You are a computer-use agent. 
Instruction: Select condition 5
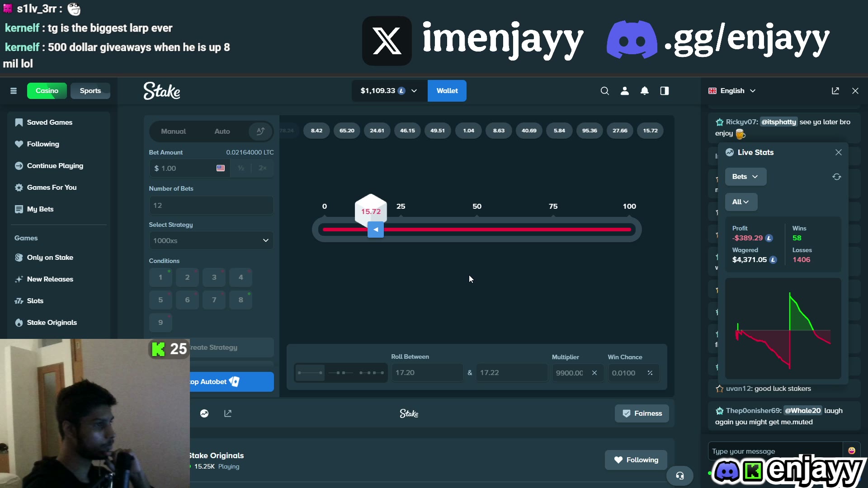tap(160, 300)
